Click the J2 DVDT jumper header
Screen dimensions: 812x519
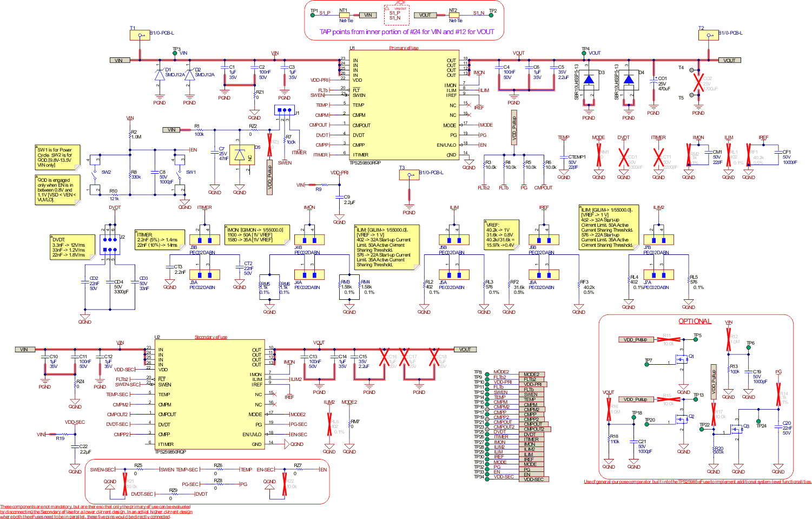tap(110, 245)
